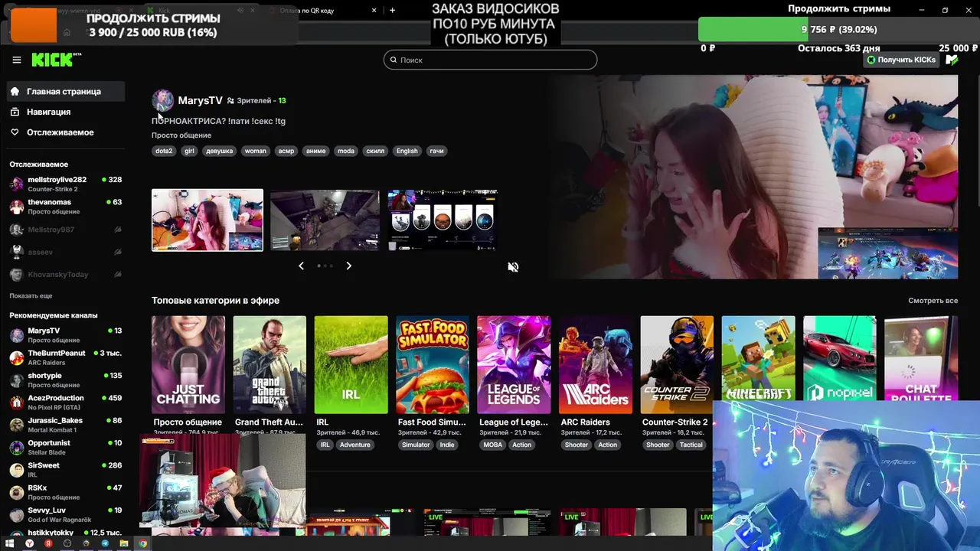Select the аниме tag

click(316, 151)
